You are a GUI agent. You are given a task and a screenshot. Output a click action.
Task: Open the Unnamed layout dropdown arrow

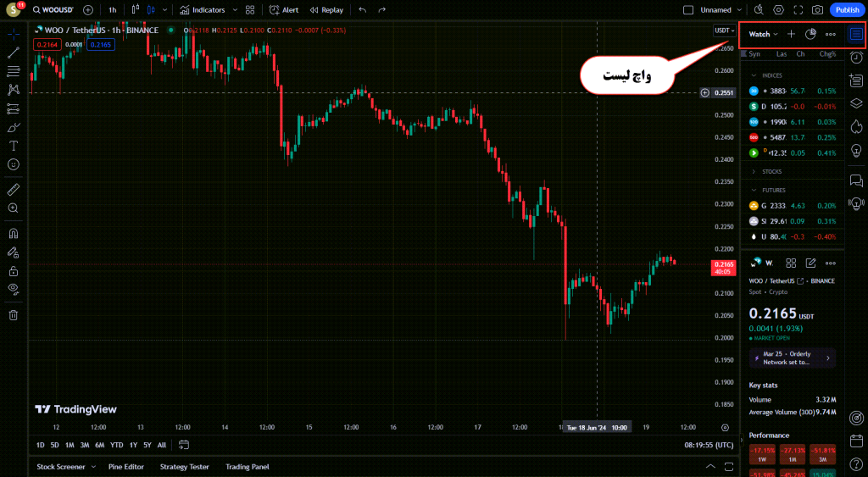[x=739, y=10]
